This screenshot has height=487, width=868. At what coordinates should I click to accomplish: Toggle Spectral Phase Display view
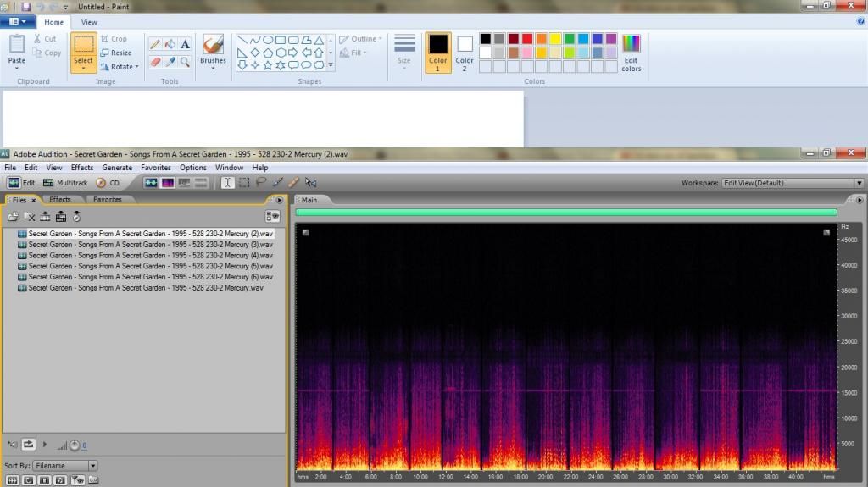click(201, 183)
